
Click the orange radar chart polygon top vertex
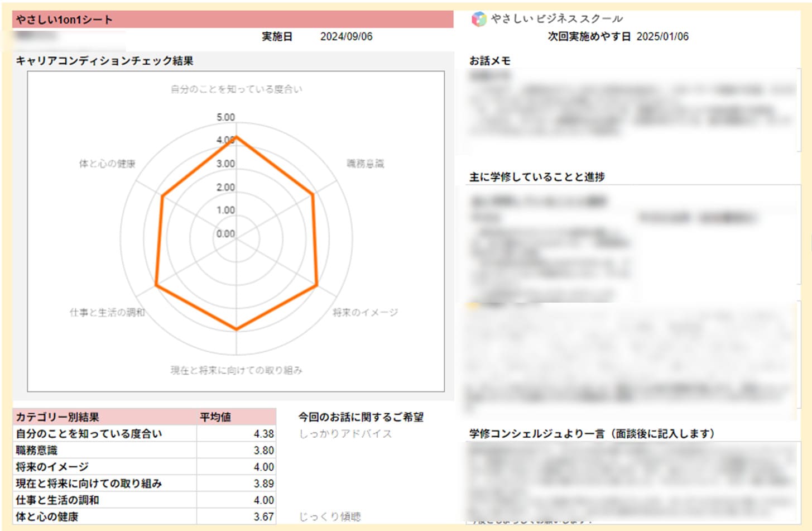[x=236, y=136]
